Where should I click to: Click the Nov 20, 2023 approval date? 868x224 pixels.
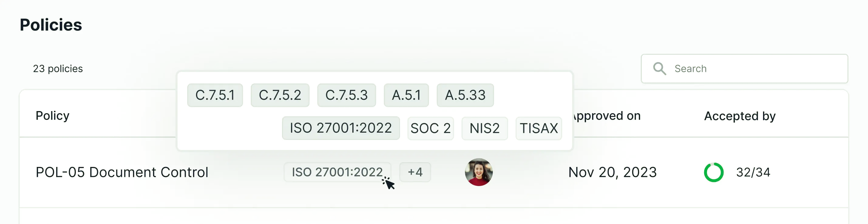pos(612,172)
